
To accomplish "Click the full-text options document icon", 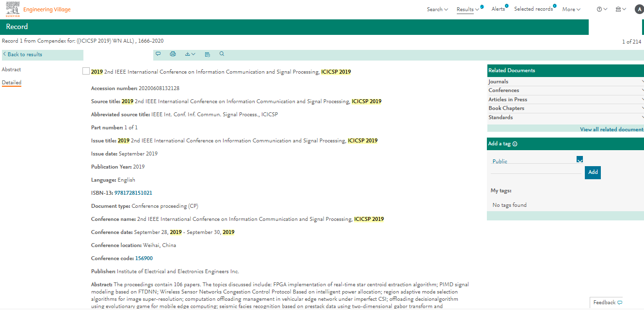I will pos(208,54).
